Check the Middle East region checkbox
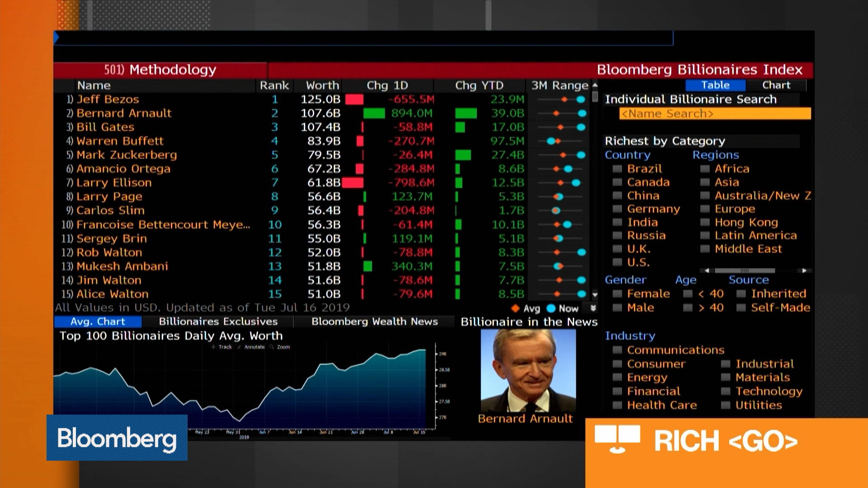Viewport: 868px width, 488px height. click(705, 249)
